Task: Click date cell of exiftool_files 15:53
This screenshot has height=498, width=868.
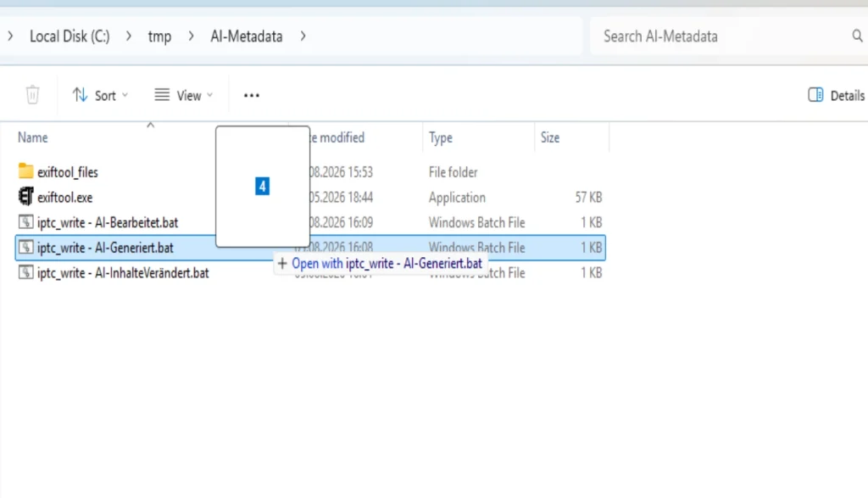Action: 341,172
